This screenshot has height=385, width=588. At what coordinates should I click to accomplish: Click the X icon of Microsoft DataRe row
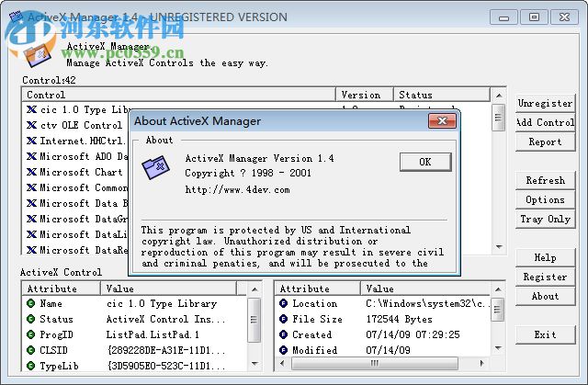(32, 250)
